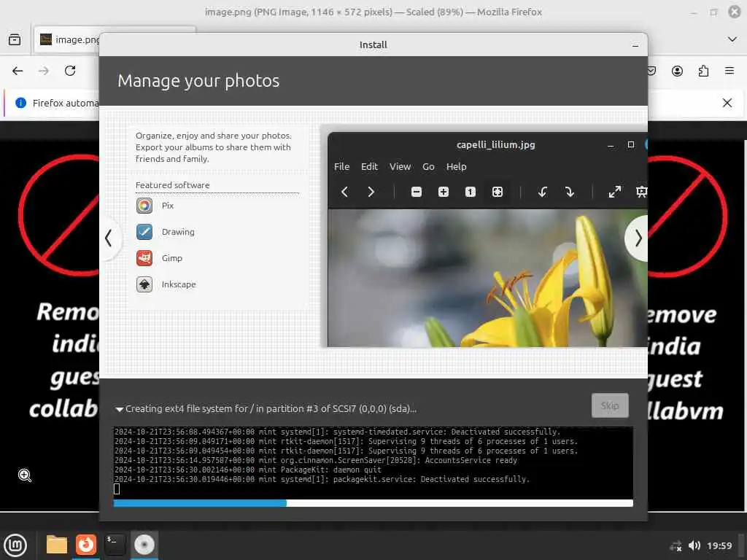The width and height of the screenshot is (747, 560).
Task: Click the Skip button
Action: click(x=610, y=405)
